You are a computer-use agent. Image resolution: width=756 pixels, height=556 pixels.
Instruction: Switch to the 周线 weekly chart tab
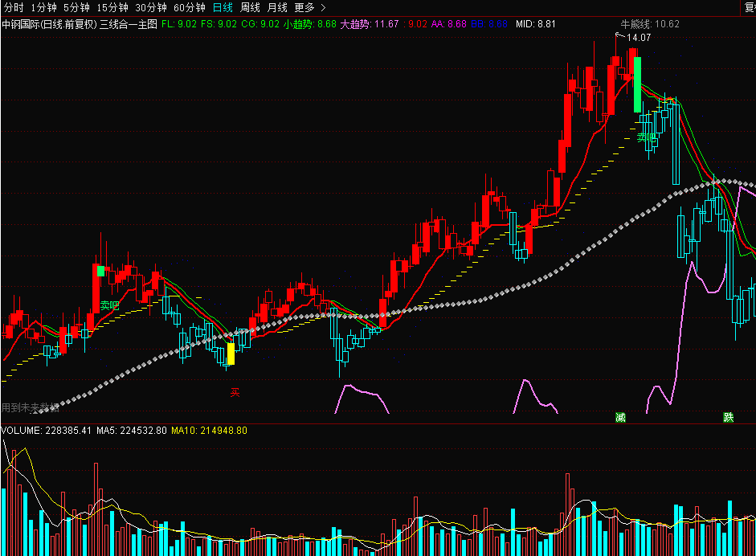[x=250, y=8]
